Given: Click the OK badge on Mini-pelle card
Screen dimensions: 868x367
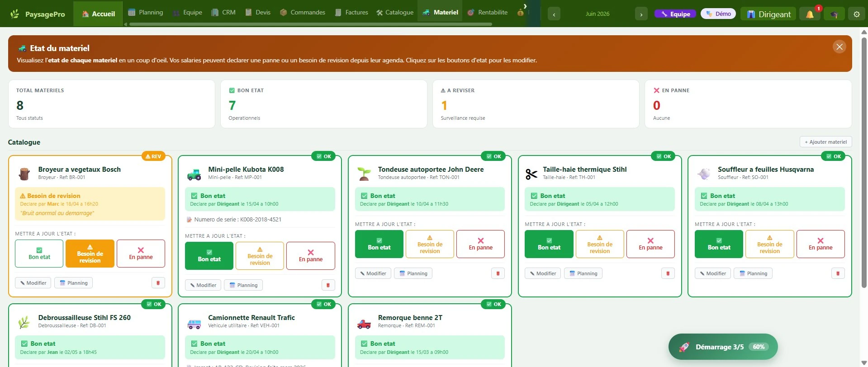Looking at the screenshot, I should [x=323, y=156].
